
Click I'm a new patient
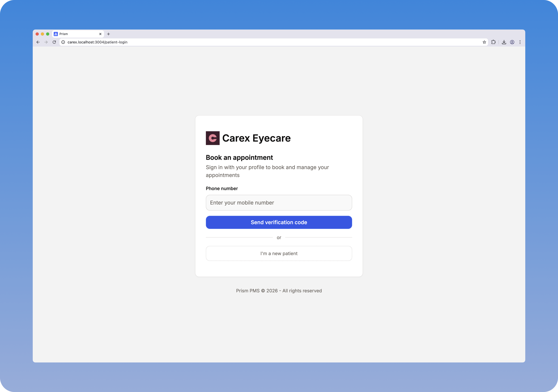279,253
